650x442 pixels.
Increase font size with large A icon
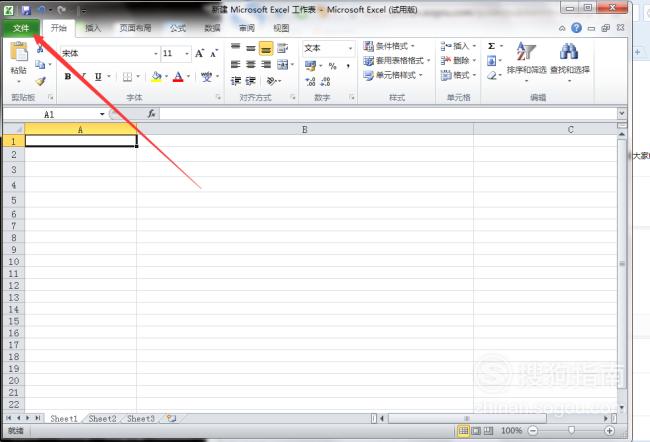click(199, 53)
